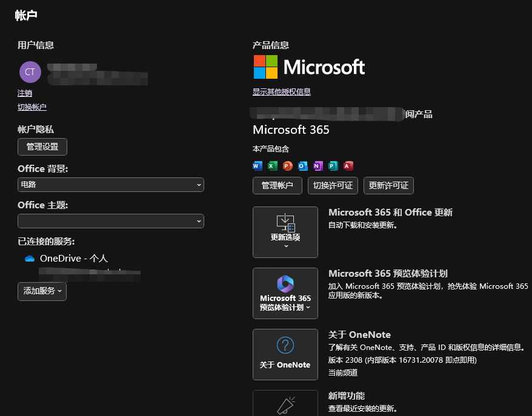Click the 显示其他授权信息 link
532x416 pixels.
tap(282, 92)
